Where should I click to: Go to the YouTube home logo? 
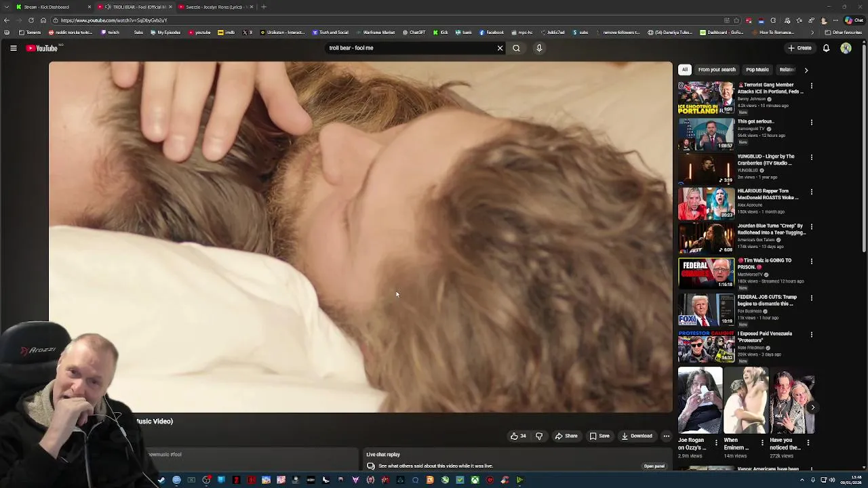42,48
